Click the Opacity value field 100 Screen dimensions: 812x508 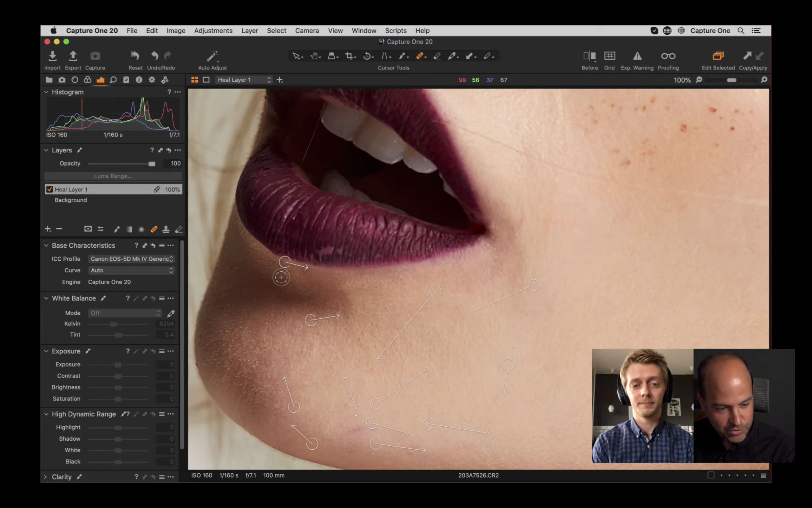[x=172, y=163]
